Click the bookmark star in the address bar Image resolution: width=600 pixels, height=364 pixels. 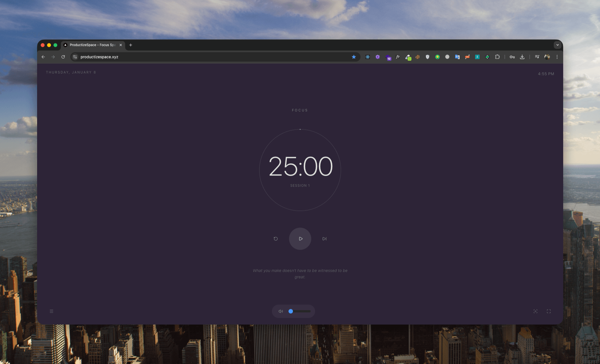point(354,57)
